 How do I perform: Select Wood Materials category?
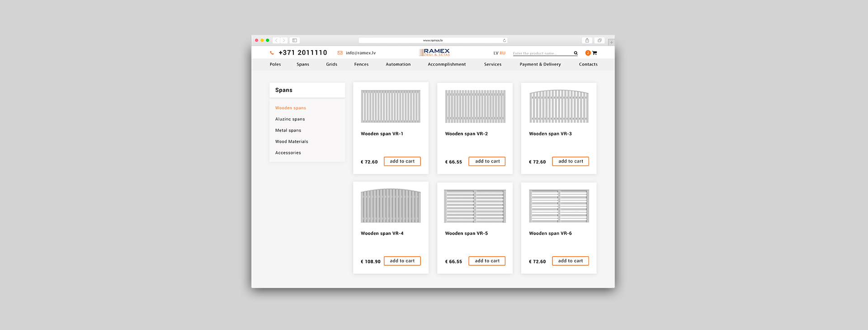(x=292, y=142)
